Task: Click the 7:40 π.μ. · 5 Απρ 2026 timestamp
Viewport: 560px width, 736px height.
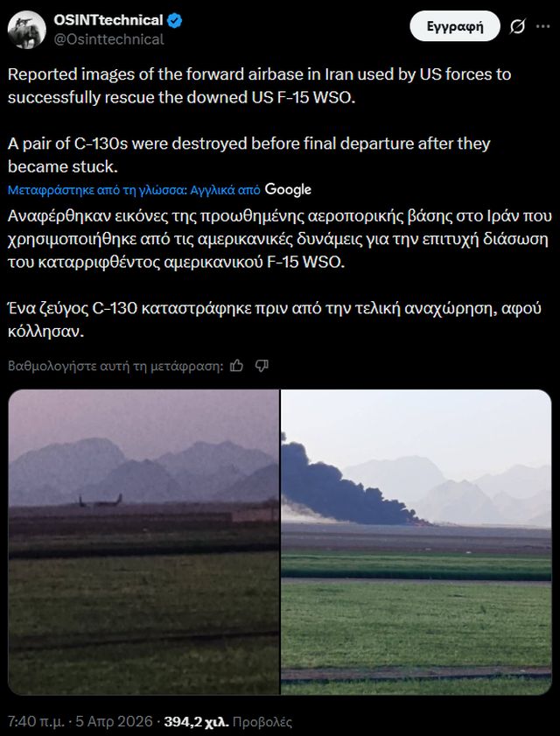Action: (x=80, y=721)
